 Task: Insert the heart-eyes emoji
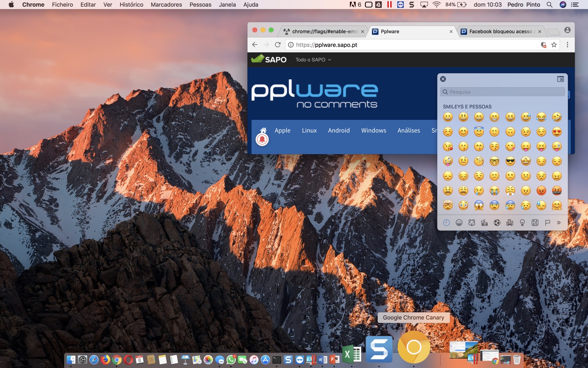click(557, 132)
